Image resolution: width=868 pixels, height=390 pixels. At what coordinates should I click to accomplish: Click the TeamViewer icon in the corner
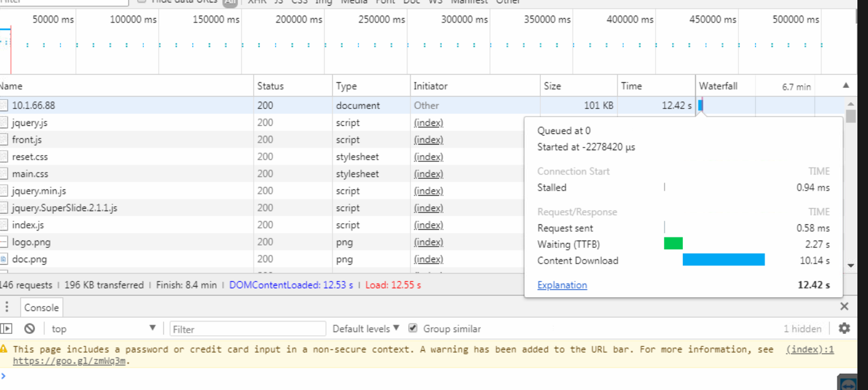click(x=849, y=383)
